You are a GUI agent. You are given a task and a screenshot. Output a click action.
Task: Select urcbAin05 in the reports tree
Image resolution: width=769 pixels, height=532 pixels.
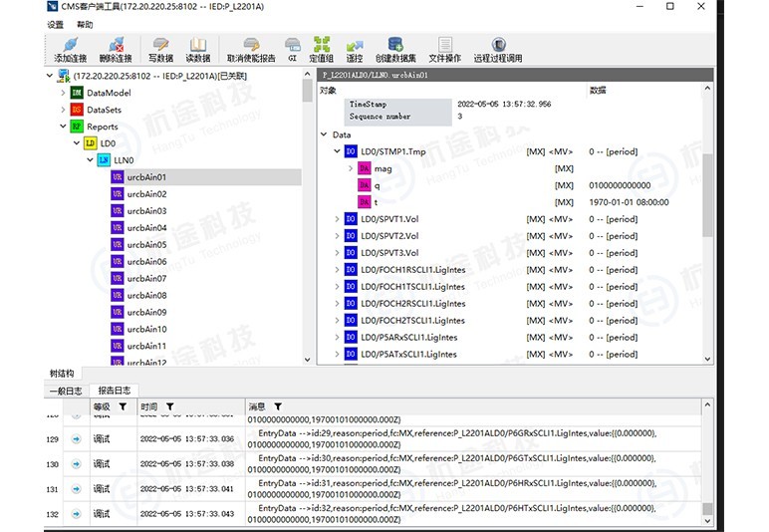[146, 245]
